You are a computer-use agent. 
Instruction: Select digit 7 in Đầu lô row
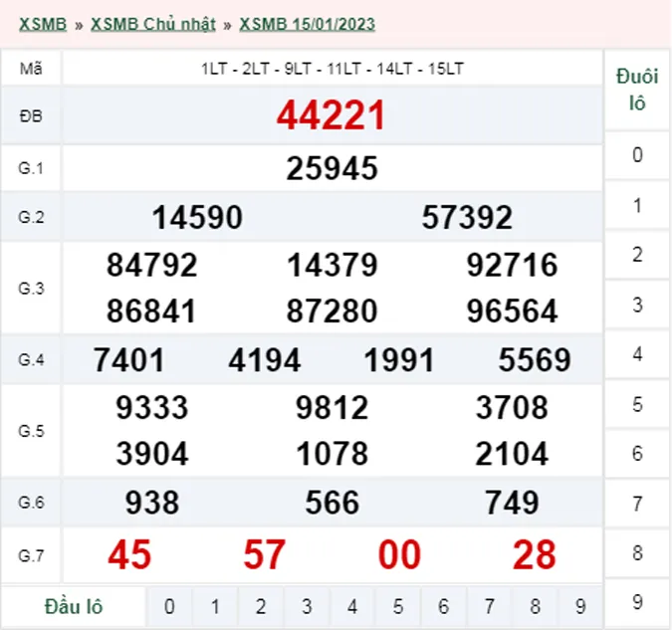coord(489,606)
